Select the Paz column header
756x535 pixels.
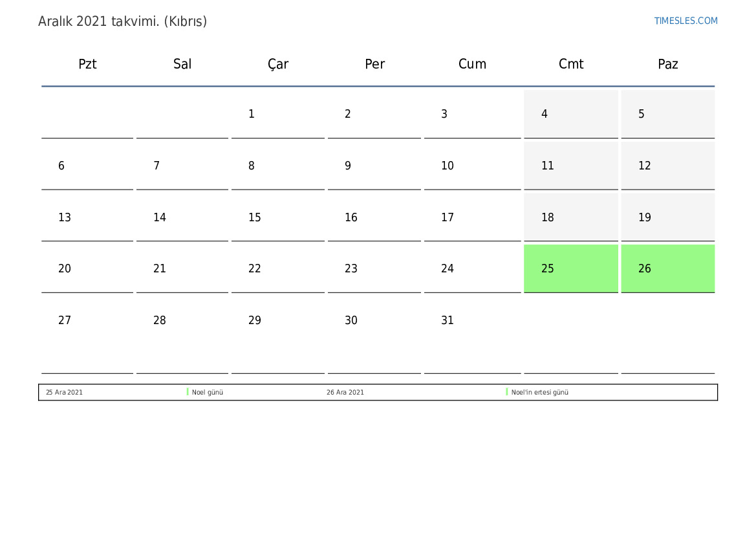click(x=667, y=64)
